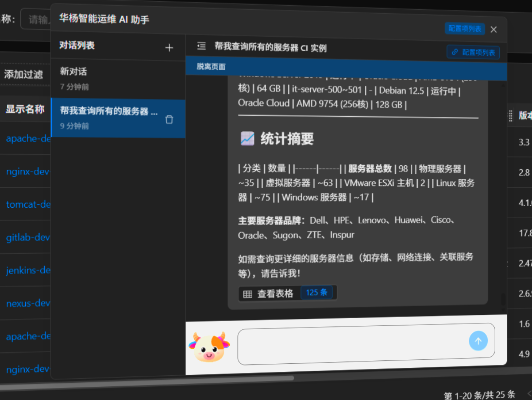
Task: Click 版本 column drag handle icon
Action: [x=510, y=116]
